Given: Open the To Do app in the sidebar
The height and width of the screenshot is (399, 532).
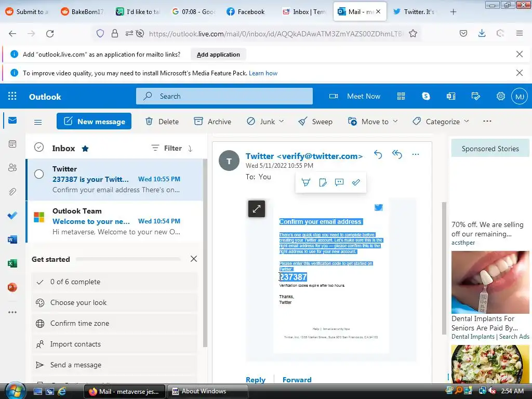Looking at the screenshot, I should [12, 216].
